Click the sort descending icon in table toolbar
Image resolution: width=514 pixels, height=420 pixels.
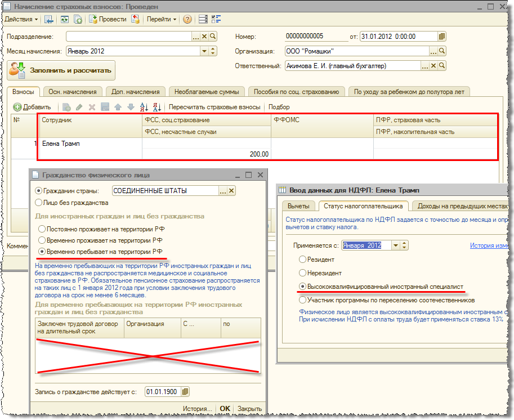157,107
